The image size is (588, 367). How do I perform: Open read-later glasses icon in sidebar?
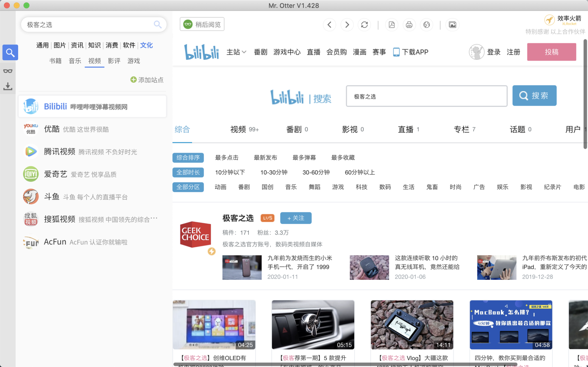(8, 71)
